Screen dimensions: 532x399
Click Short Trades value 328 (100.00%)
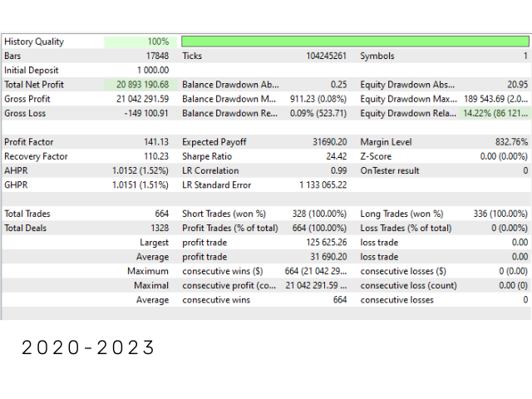tap(319, 214)
